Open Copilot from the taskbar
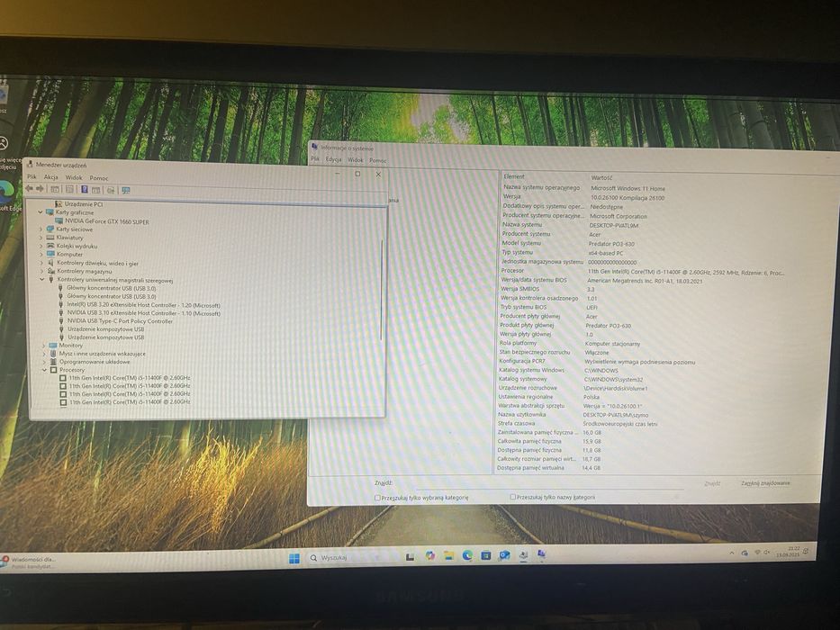Image resolution: width=840 pixels, height=630 pixels. pos(429,555)
